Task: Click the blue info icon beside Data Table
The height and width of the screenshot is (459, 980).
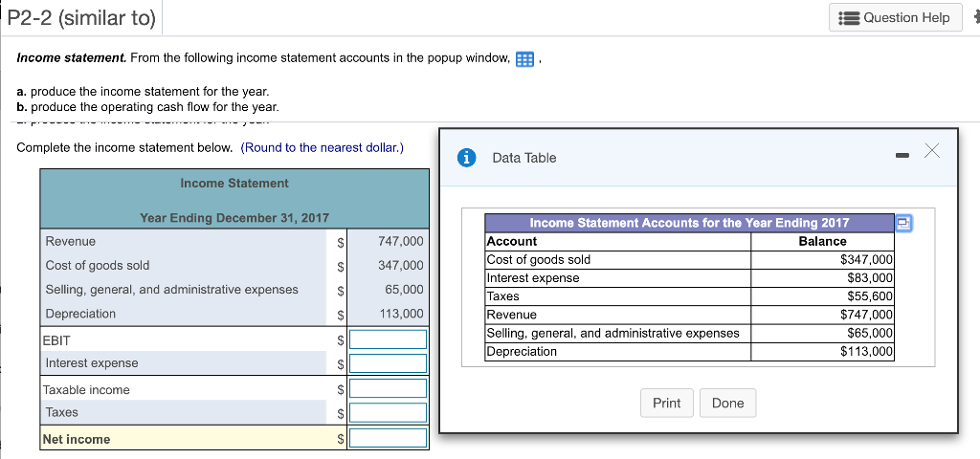Action: coord(468,158)
